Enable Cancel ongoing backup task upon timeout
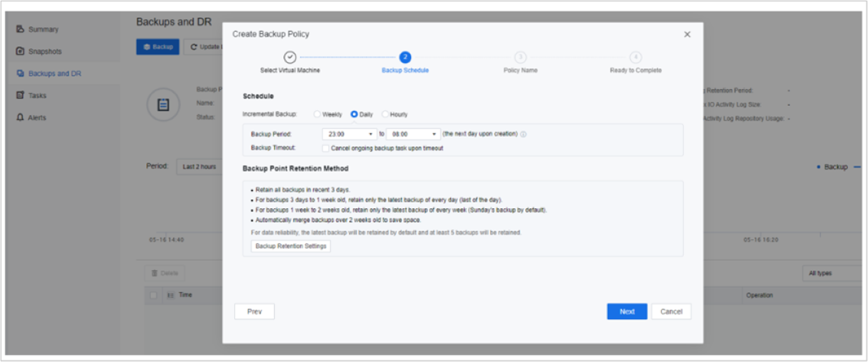 click(x=325, y=148)
